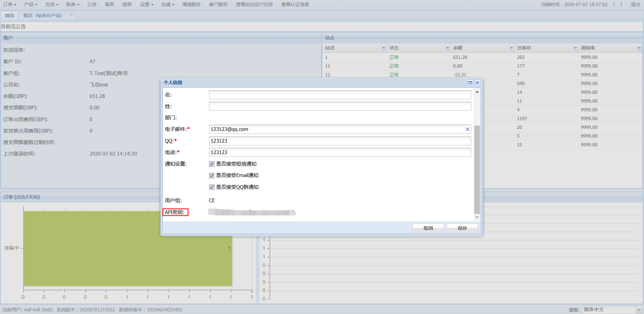Open the 站点 column header dropdown arrow
Image resolution: width=644 pixels, height=314 pixels.
pyautogui.click(x=384, y=48)
